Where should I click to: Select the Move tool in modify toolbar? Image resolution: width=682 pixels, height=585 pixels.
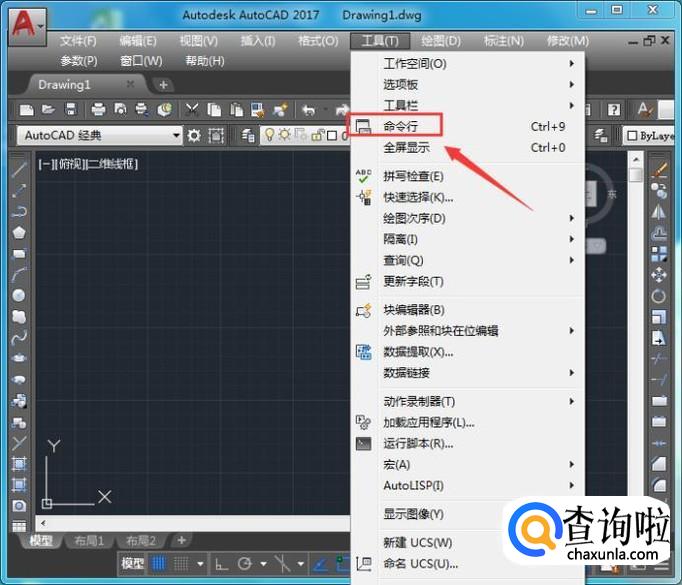pyautogui.click(x=659, y=275)
